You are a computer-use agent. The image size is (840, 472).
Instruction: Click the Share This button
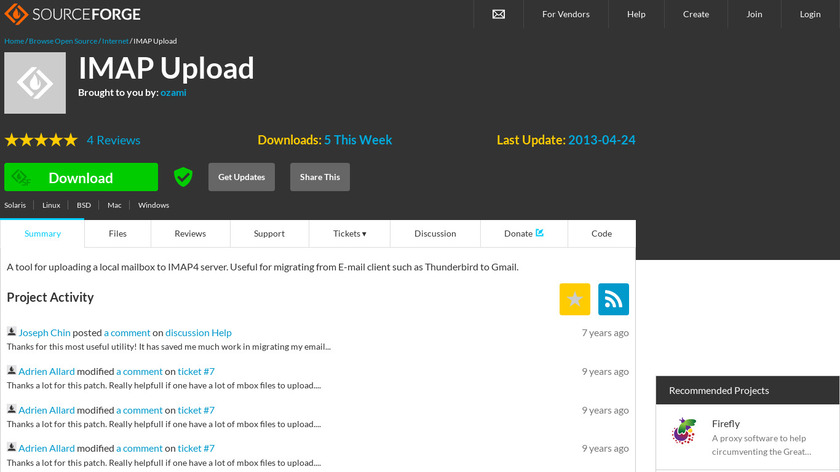[320, 177]
